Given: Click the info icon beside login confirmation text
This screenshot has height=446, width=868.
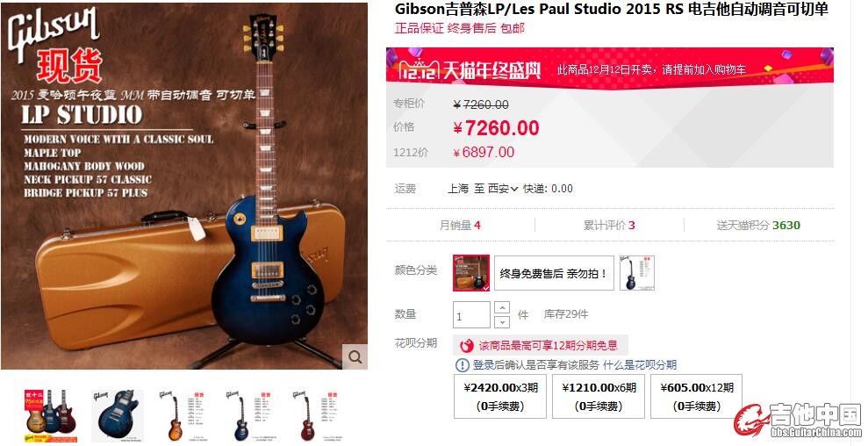Looking at the screenshot, I should (462, 364).
